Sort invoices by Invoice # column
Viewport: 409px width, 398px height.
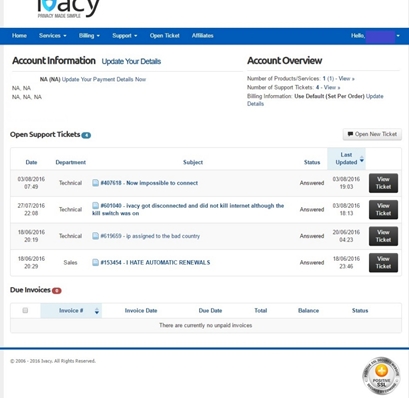[71, 311]
